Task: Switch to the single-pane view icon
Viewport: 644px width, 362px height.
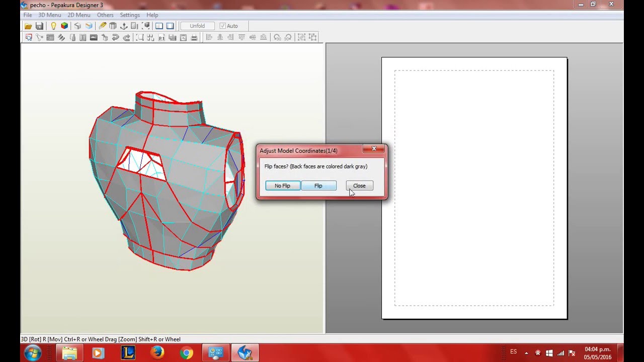Action: tap(170, 26)
